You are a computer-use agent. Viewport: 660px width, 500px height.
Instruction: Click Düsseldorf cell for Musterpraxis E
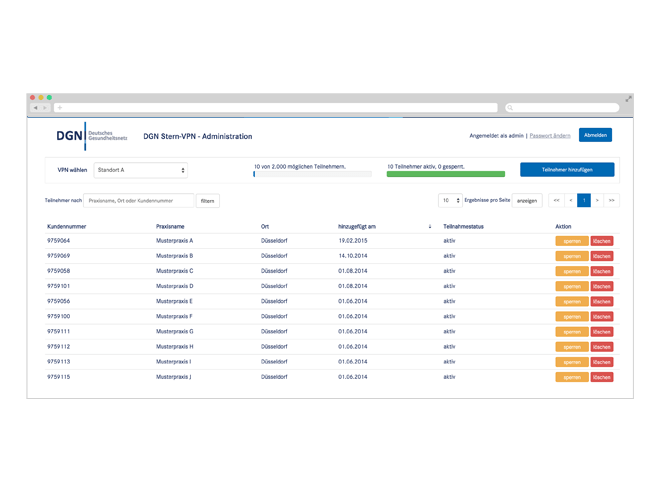(x=274, y=301)
